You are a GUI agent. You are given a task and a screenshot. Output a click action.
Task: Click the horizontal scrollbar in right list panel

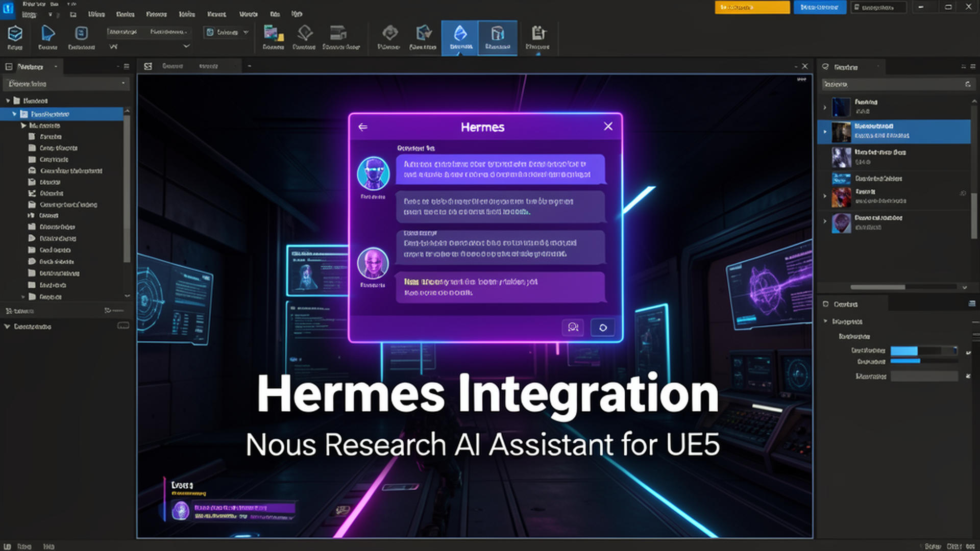(x=877, y=287)
